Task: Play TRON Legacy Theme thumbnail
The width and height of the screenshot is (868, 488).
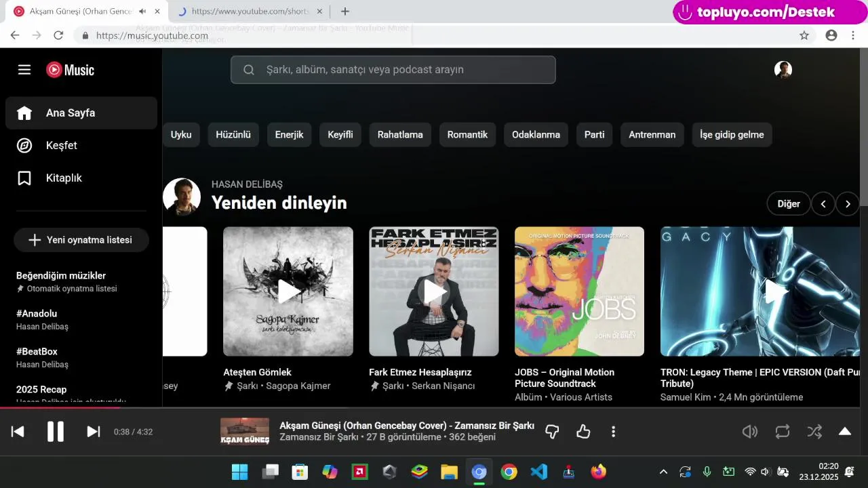Action: [760, 291]
